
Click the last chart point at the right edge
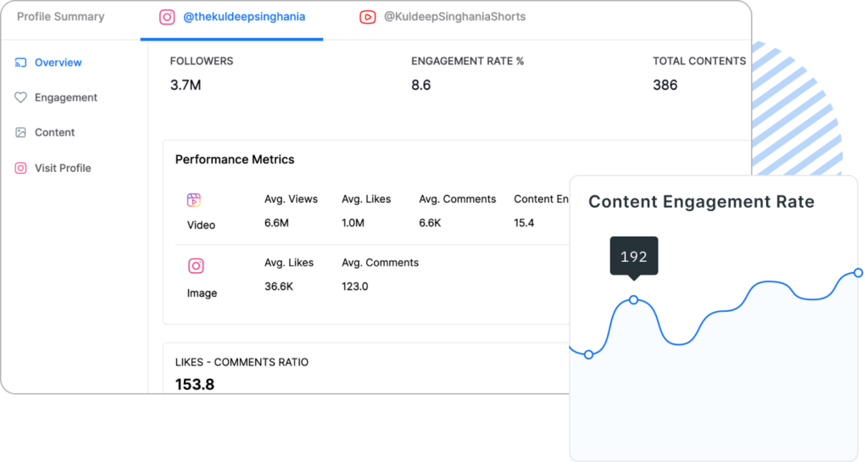point(858,273)
